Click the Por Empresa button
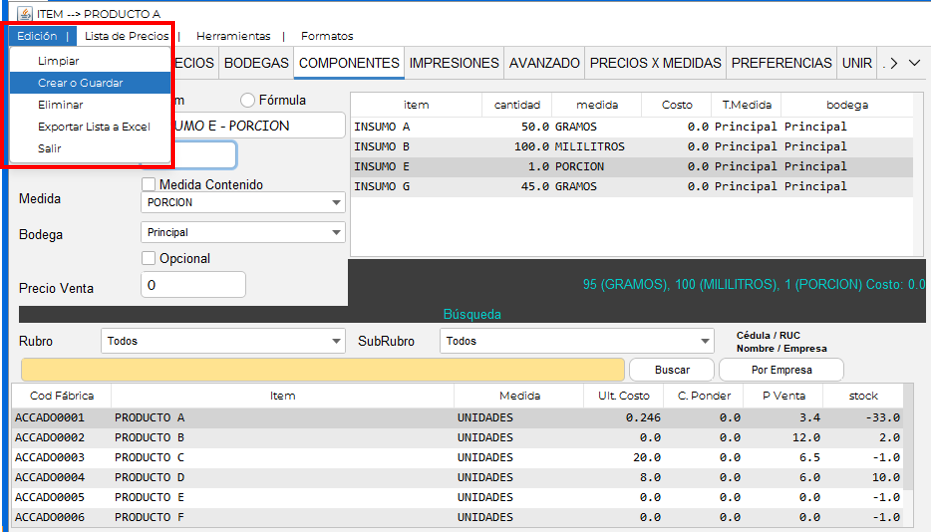The width and height of the screenshot is (931, 532). tap(781, 370)
